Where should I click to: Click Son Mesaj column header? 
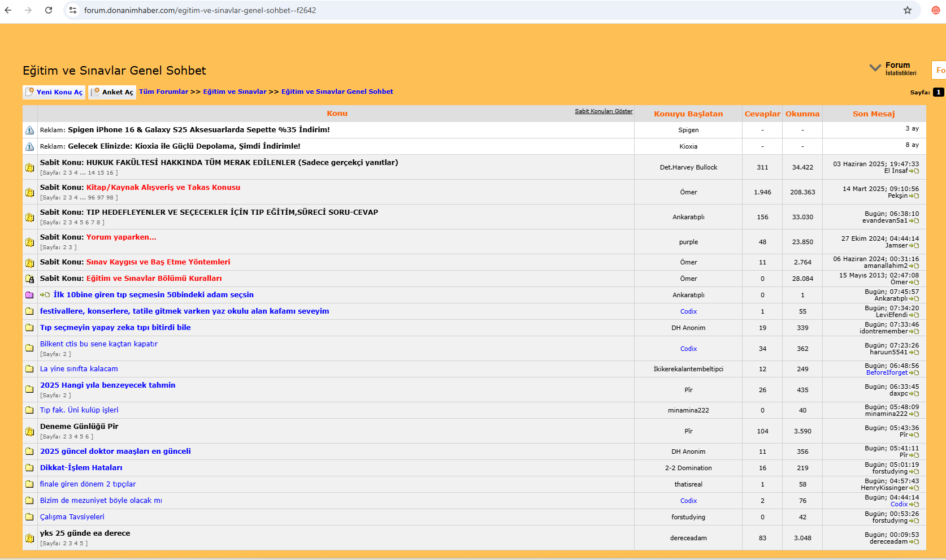pos(874,114)
